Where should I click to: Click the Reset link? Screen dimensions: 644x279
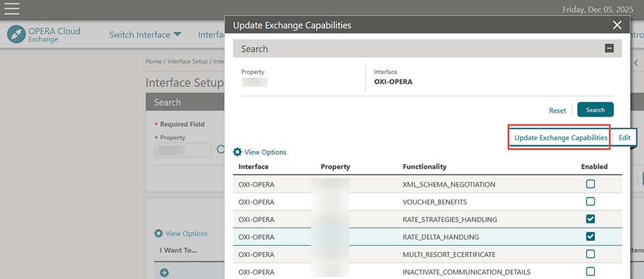click(x=557, y=110)
